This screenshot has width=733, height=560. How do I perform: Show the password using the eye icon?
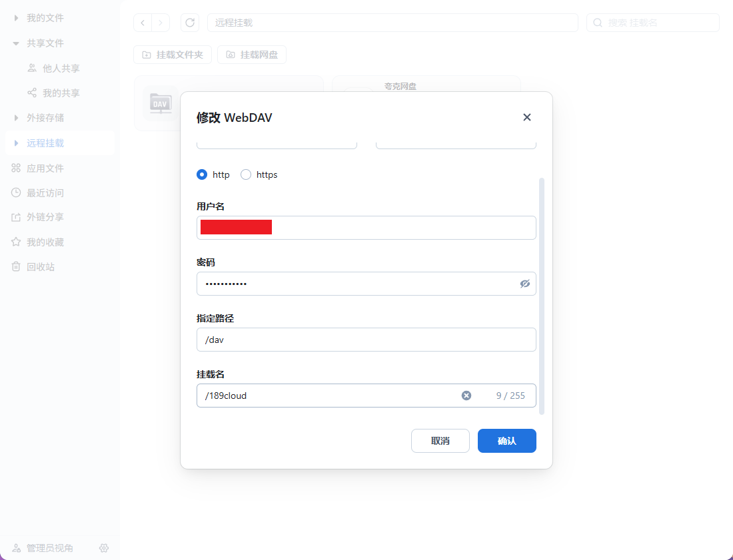[525, 284]
